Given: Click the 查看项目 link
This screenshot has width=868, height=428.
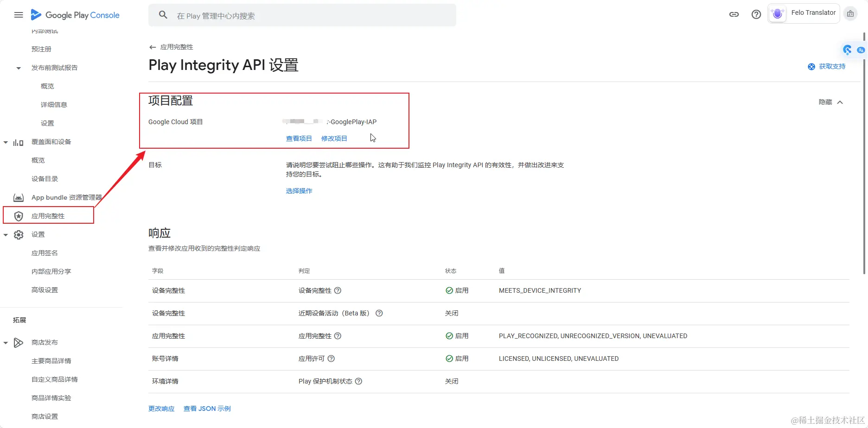Looking at the screenshot, I should tap(299, 138).
